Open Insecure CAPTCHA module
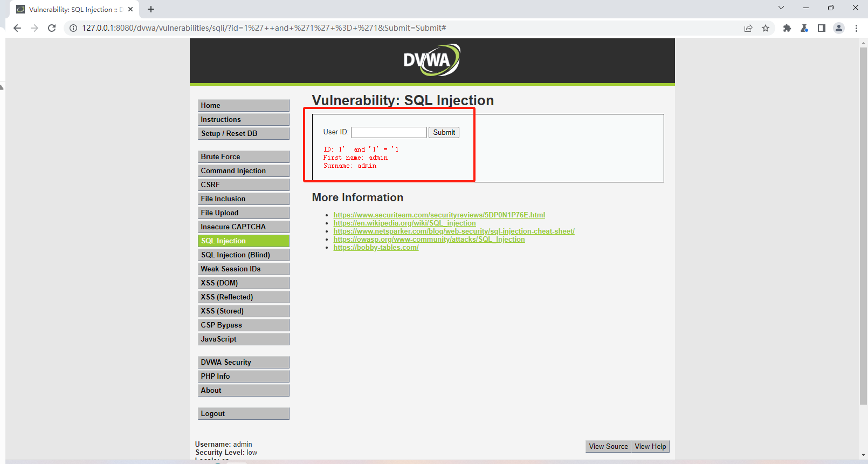This screenshot has height=464, width=868. pos(244,227)
